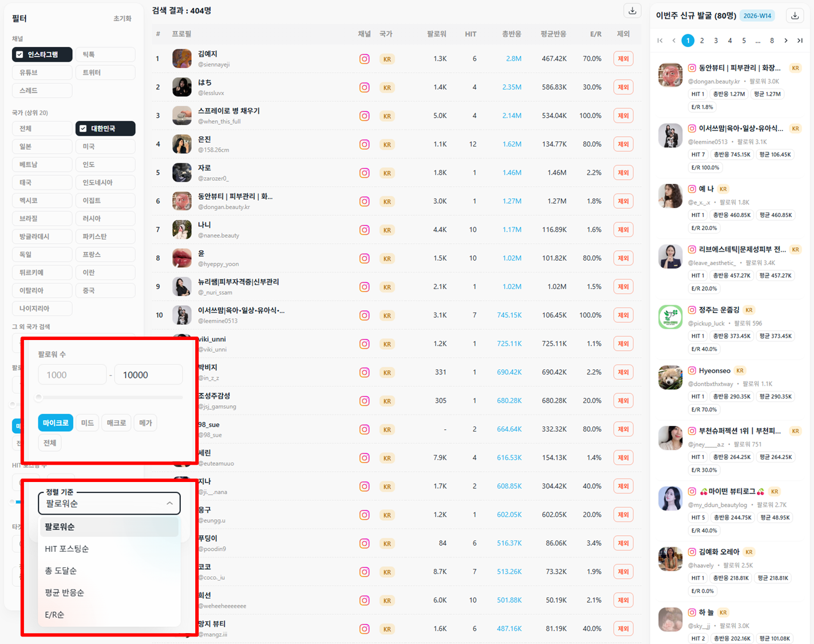
Task: Open Instagram icon in はち row
Action: (364, 88)
